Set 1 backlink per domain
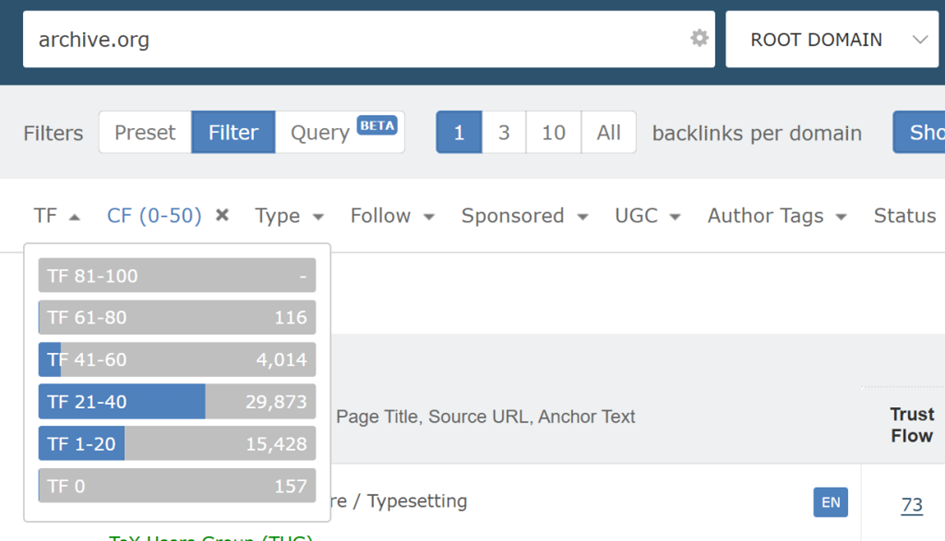Viewport: 945px width, 541px height. pos(459,133)
